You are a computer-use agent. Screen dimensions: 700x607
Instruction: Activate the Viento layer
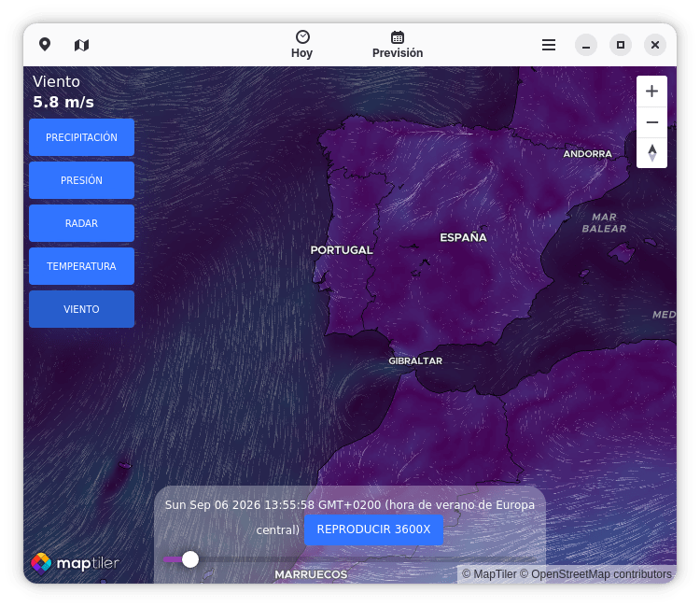point(82,309)
